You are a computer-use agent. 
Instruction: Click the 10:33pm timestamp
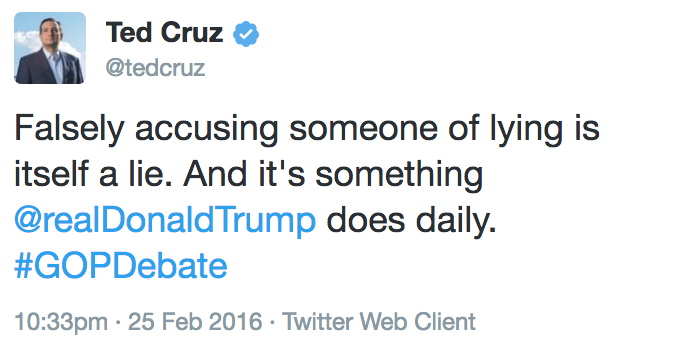(x=61, y=322)
